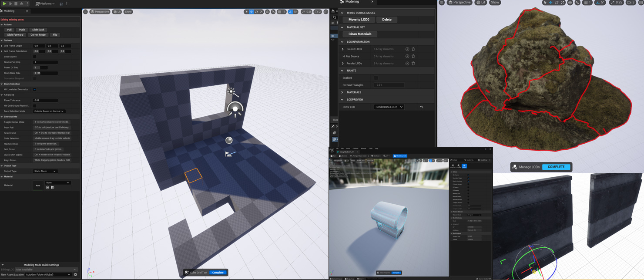The image size is (644, 280).
Task: Add element to Source LODs array
Action: point(407,49)
